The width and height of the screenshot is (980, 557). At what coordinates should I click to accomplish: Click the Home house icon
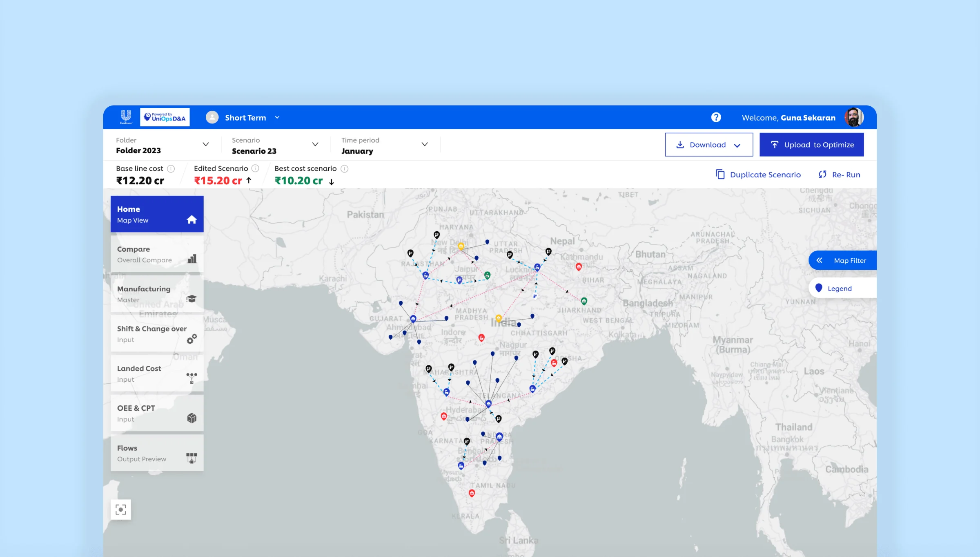(192, 219)
